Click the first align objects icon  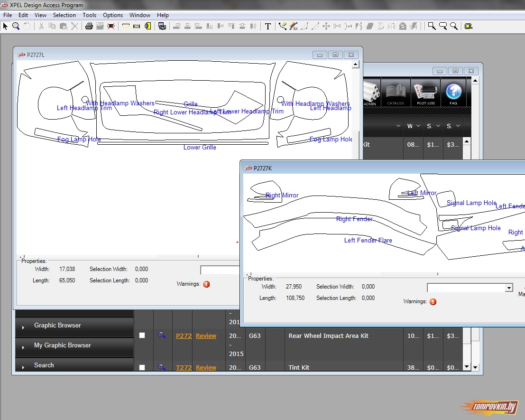click(176, 26)
